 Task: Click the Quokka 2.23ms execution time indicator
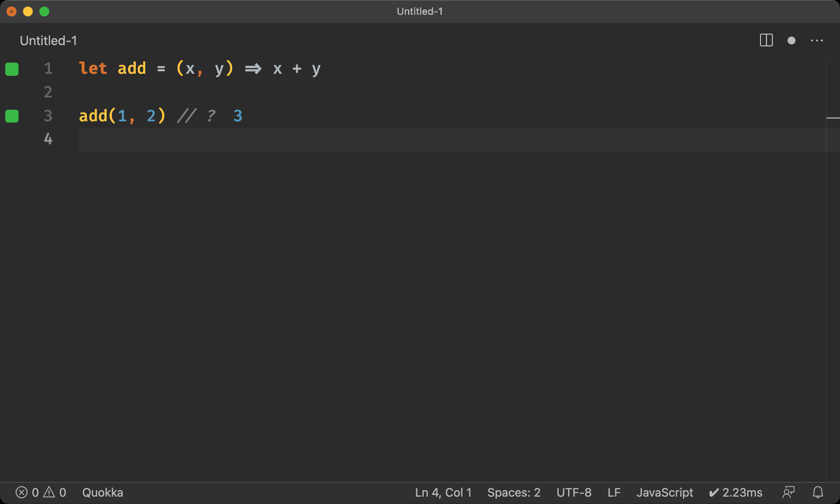click(736, 492)
